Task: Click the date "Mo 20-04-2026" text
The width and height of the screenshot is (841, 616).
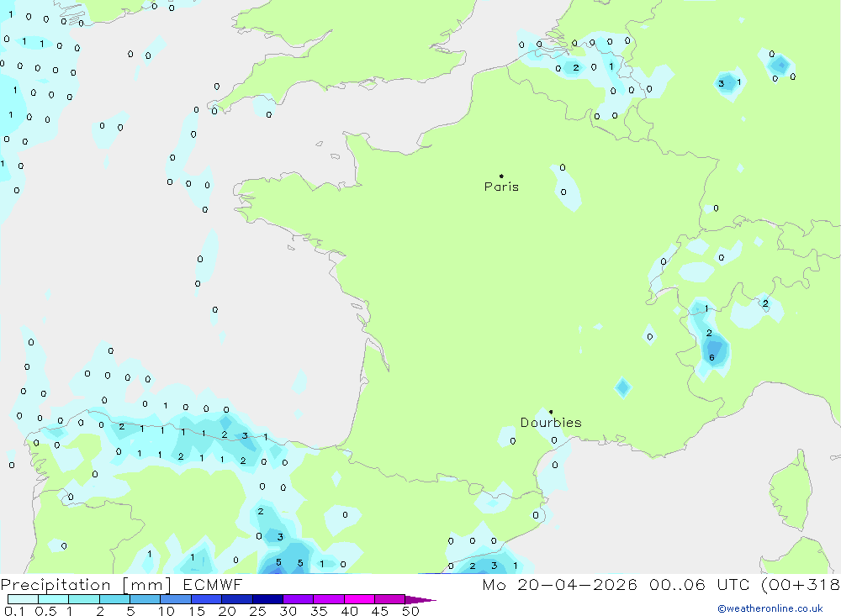Action: click(559, 585)
